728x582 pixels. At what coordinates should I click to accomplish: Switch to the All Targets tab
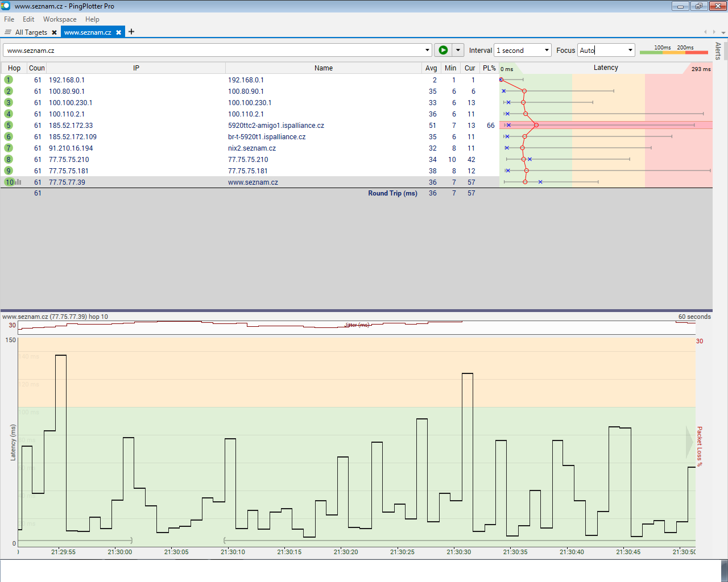point(31,32)
